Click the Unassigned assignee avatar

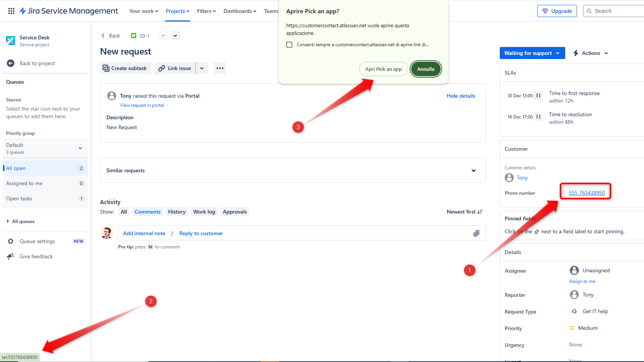pos(574,270)
